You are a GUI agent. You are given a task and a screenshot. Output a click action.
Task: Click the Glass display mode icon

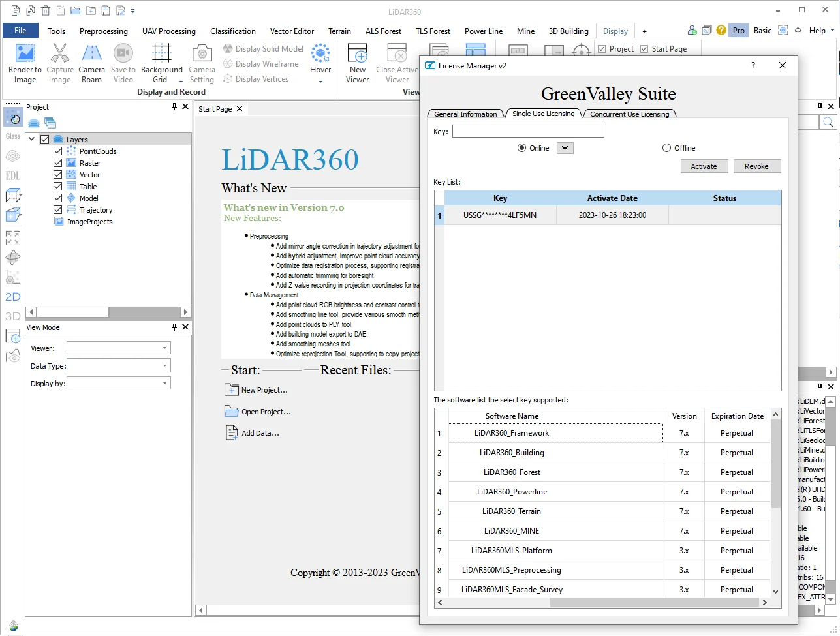(13, 136)
